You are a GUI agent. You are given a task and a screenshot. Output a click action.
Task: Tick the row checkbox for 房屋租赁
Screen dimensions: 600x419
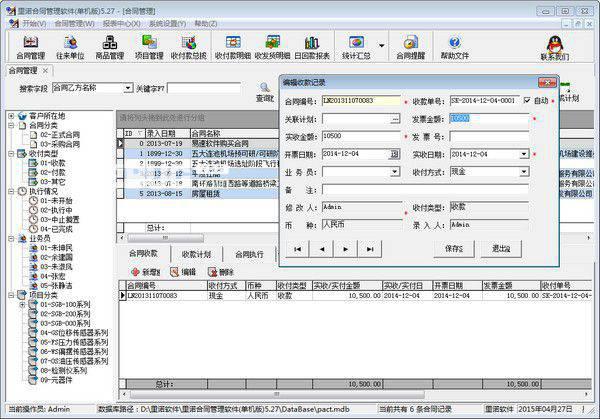click(120, 194)
